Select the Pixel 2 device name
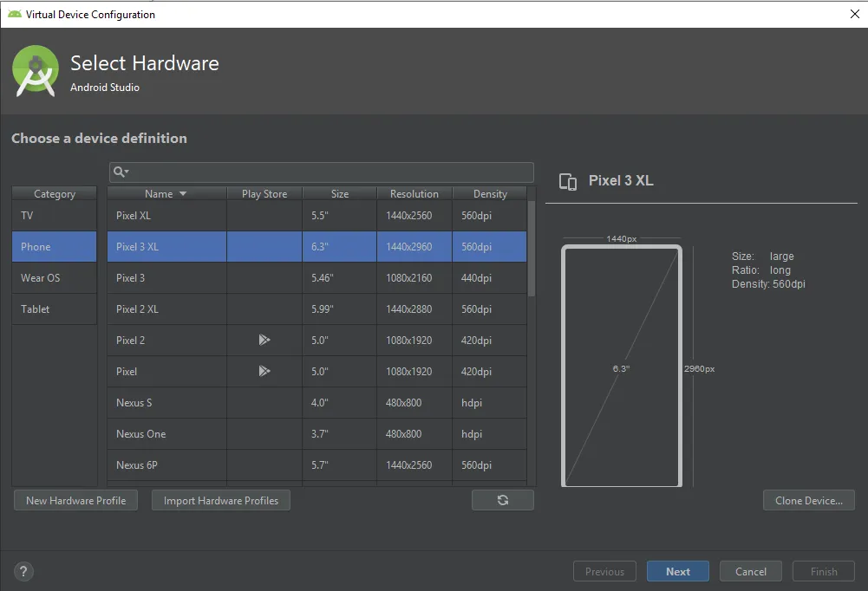Viewport: 868px width, 591px height. click(x=130, y=341)
